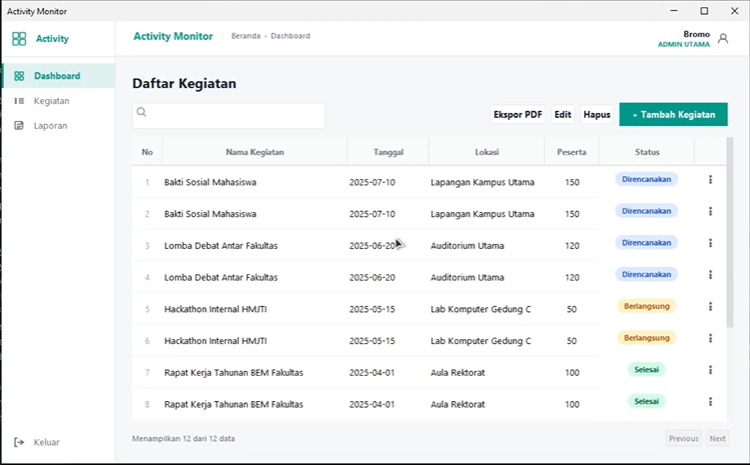The height and width of the screenshot is (465, 750).
Task: Select row 5 Hackathon Internal HMJTI name
Action: coord(216,309)
